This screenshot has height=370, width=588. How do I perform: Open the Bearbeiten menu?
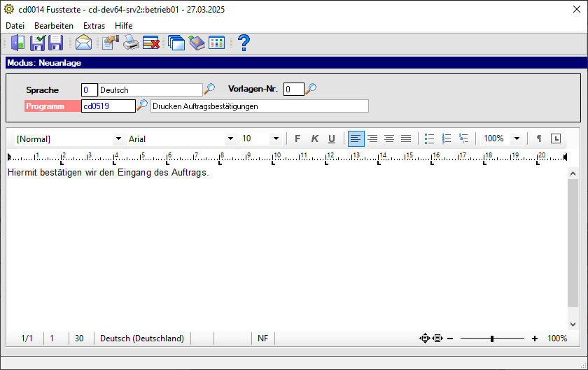54,25
